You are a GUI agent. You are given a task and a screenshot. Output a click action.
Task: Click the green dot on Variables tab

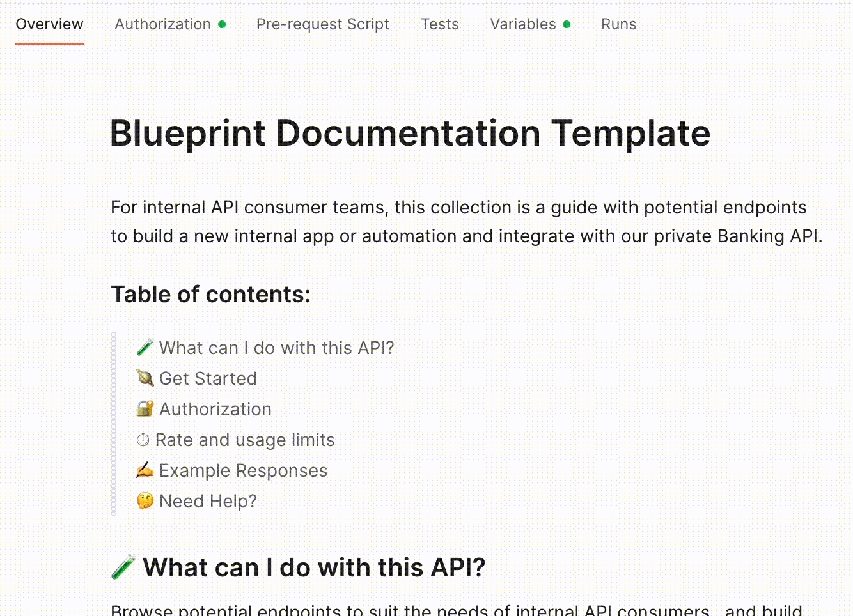point(567,24)
